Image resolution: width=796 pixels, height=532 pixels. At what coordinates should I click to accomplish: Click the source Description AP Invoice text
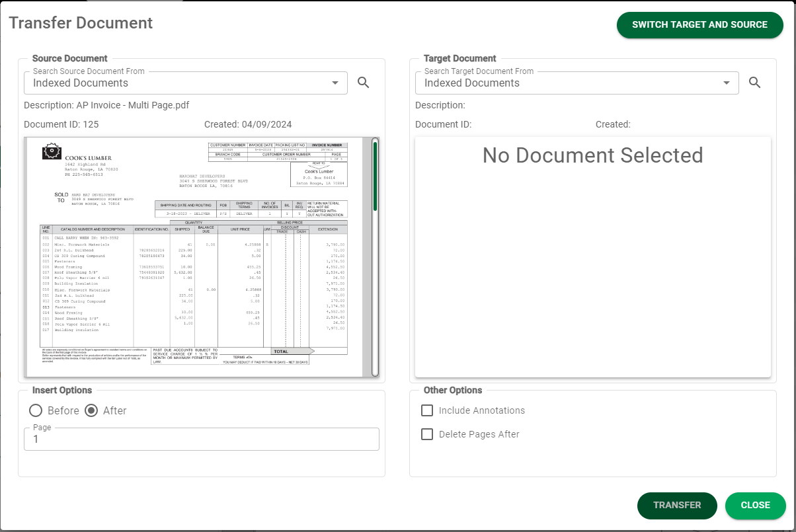107,105
